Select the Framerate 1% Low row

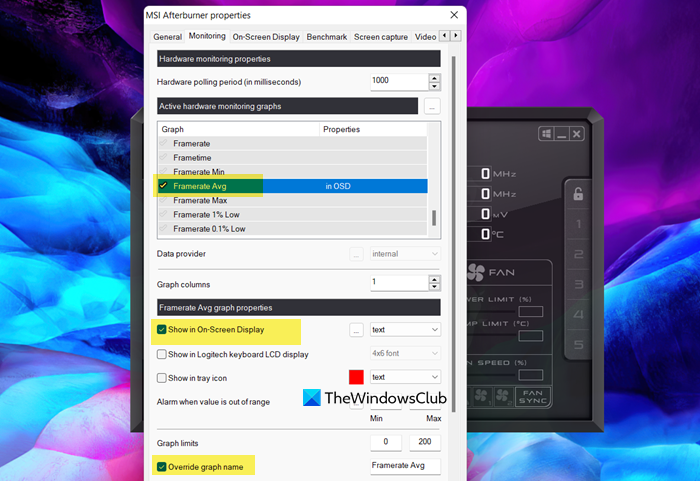[x=292, y=215]
